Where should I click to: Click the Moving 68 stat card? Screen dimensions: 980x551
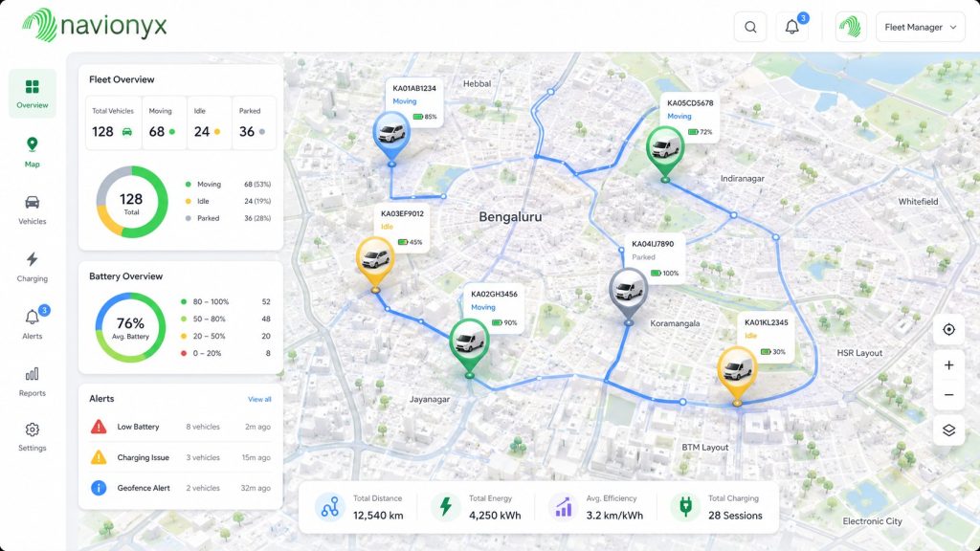click(164, 123)
